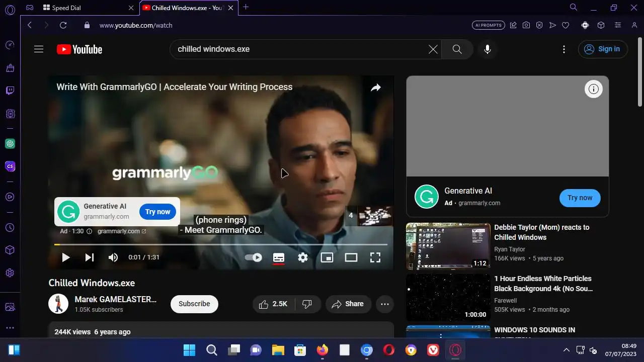
Task: Open Easy Setup sliders icon
Action: coord(618,25)
